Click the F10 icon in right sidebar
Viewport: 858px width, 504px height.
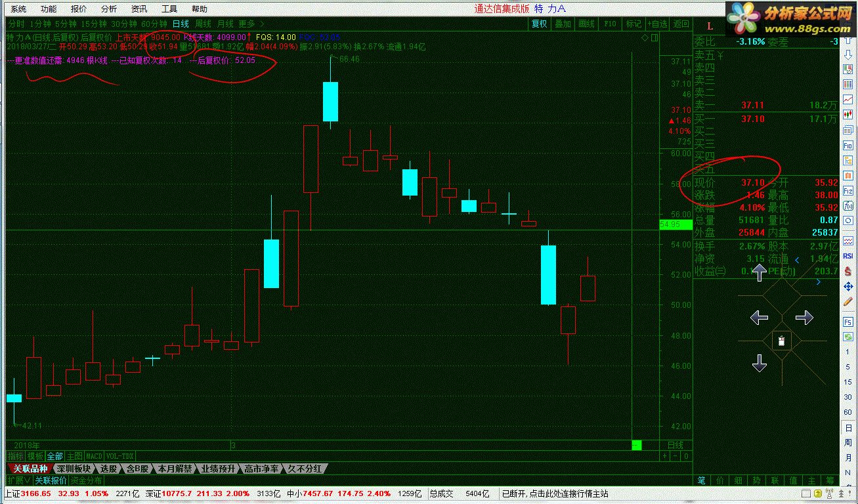(848, 145)
